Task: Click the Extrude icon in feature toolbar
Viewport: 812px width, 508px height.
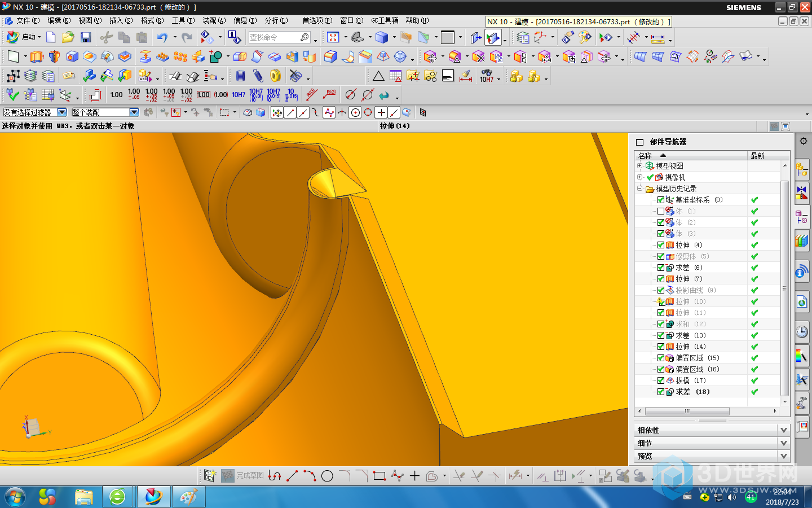Action: (x=37, y=56)
